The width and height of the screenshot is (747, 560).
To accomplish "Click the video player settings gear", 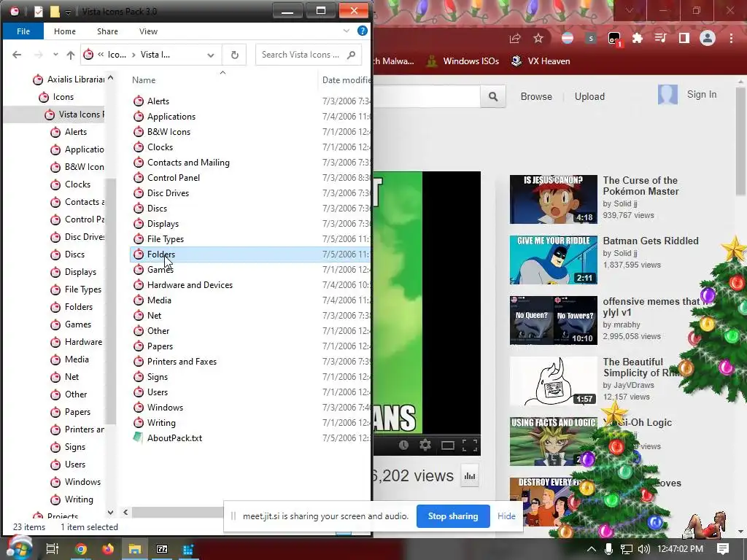I will tap(425, 446).
